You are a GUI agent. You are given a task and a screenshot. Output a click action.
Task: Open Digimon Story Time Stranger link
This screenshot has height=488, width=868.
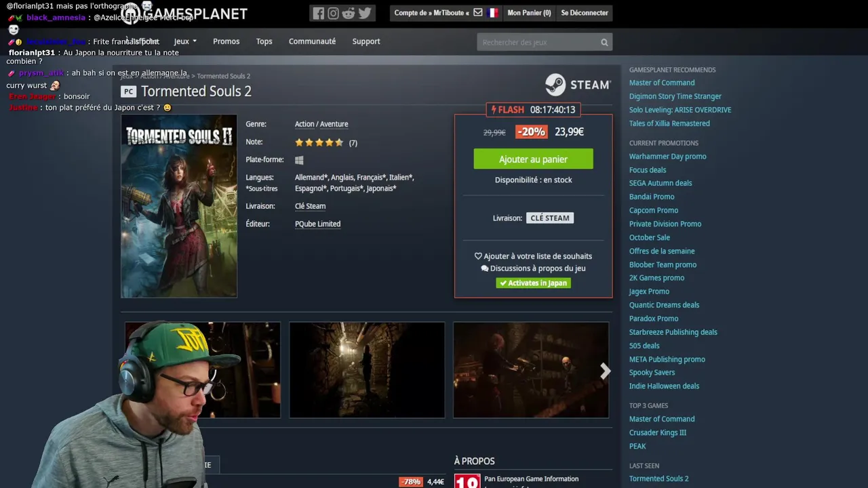click(x=675, y=96)
